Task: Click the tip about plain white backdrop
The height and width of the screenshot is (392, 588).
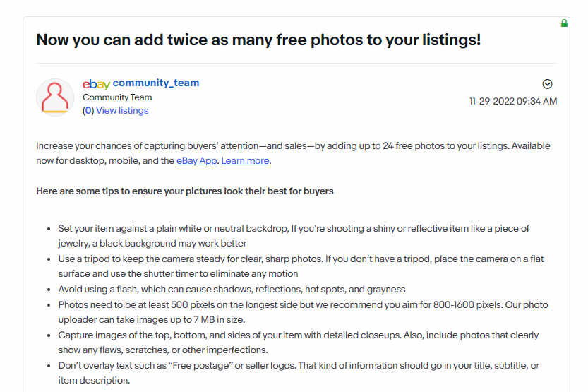Action: 294,236
